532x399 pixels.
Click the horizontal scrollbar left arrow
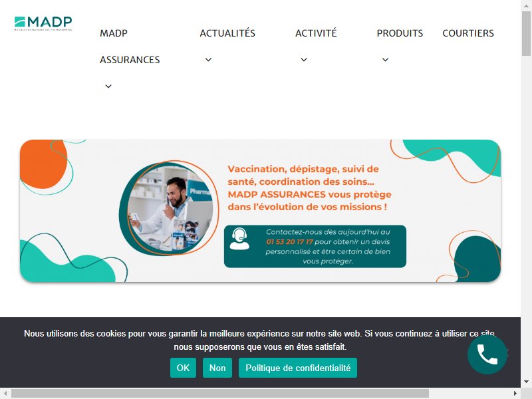click(5, 394)
